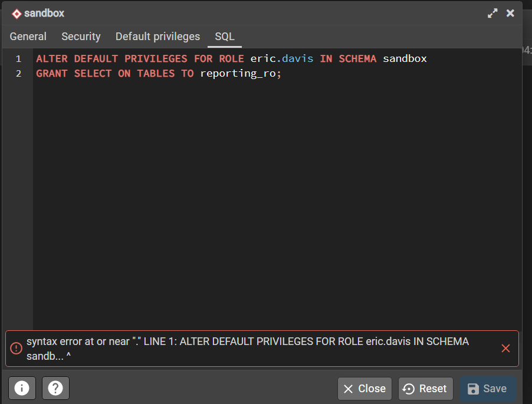Click the Close button
The height and width of the screenshot is (404, 532).
pos(364,389)
